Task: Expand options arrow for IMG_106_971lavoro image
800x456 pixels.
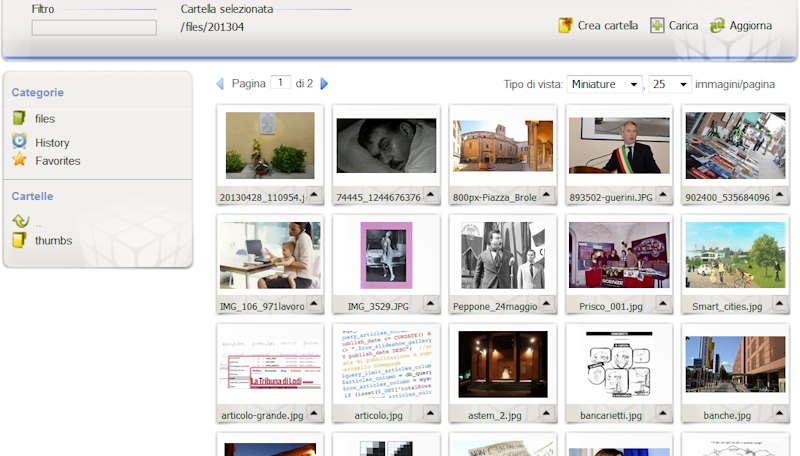Action: pyautogui.click(x=314, y=305)
